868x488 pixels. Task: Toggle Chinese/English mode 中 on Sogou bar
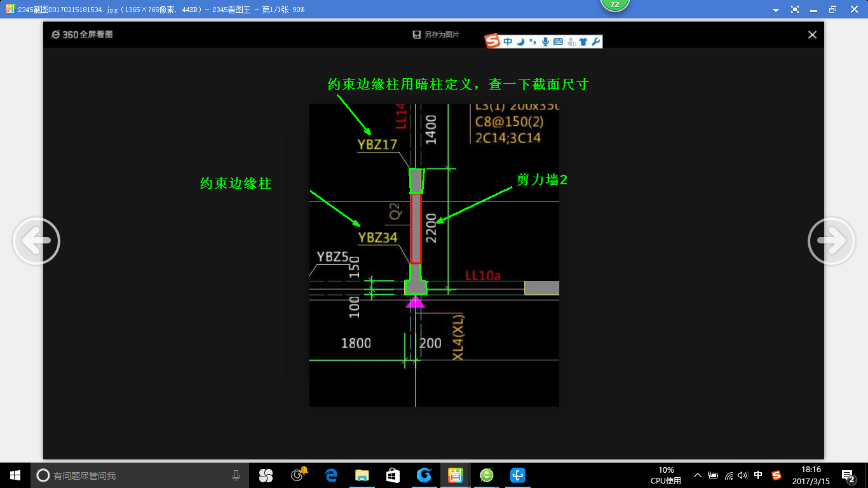coord(508,42)
